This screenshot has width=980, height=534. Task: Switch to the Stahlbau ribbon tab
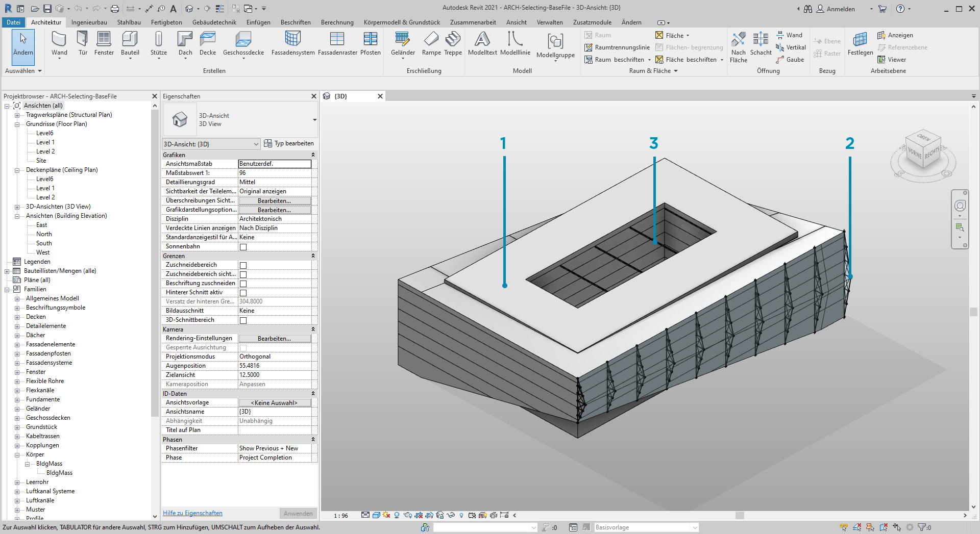click(x=129, y=22)
